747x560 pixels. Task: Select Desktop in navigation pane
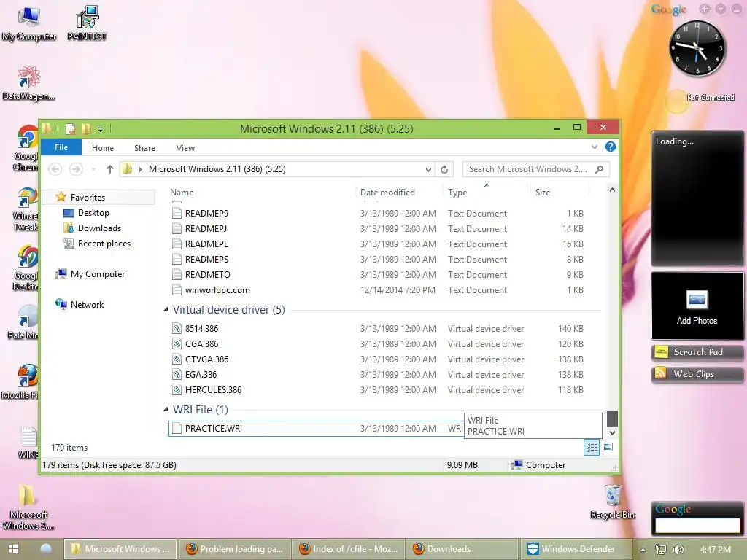pos(93,213)
